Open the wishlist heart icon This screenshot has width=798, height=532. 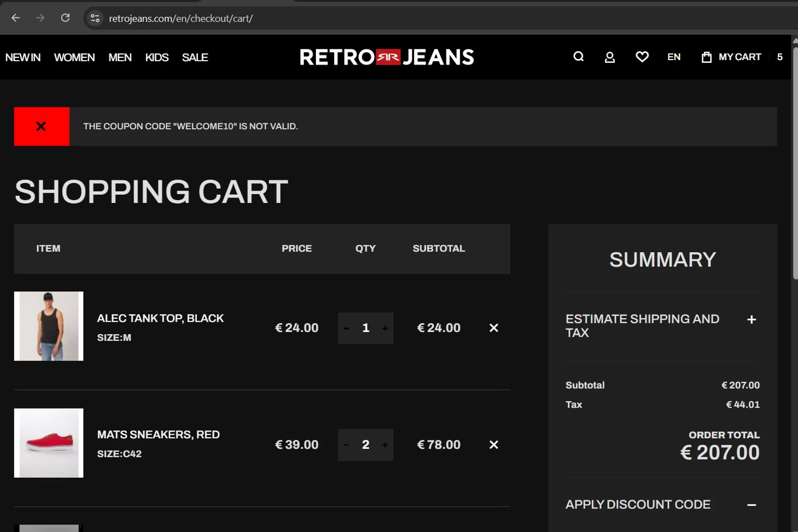click(x=642, y=57)
